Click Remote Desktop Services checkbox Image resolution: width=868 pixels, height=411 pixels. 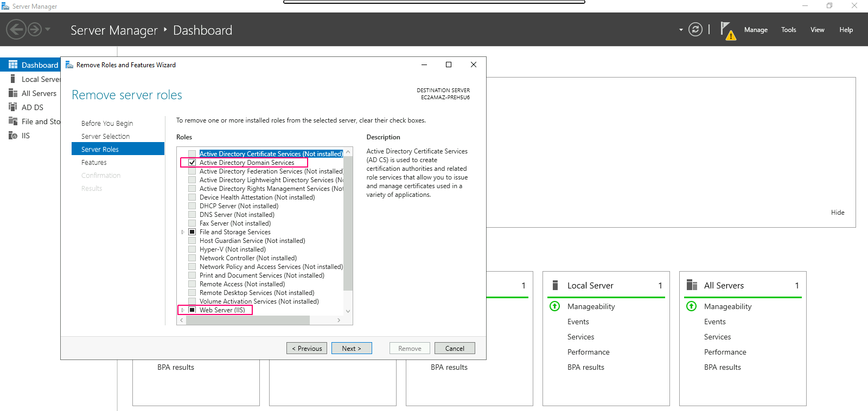click(192, 292)
